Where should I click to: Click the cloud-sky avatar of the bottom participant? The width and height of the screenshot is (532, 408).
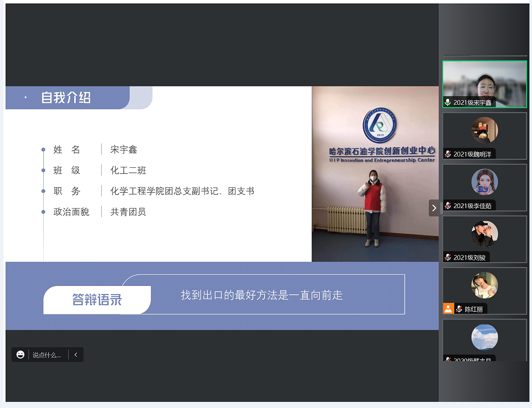[x=484, y=337]
